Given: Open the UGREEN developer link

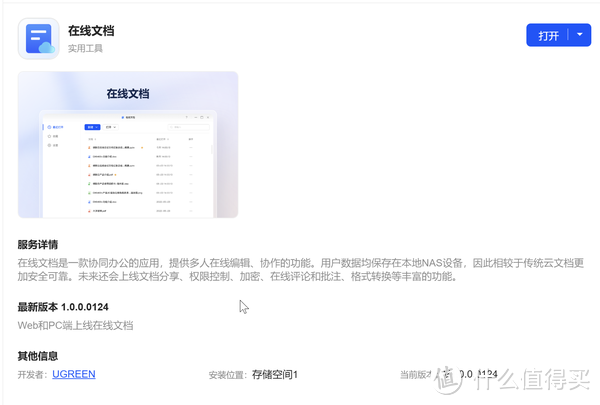Looking at the screenshot, I should coord(74,374).
